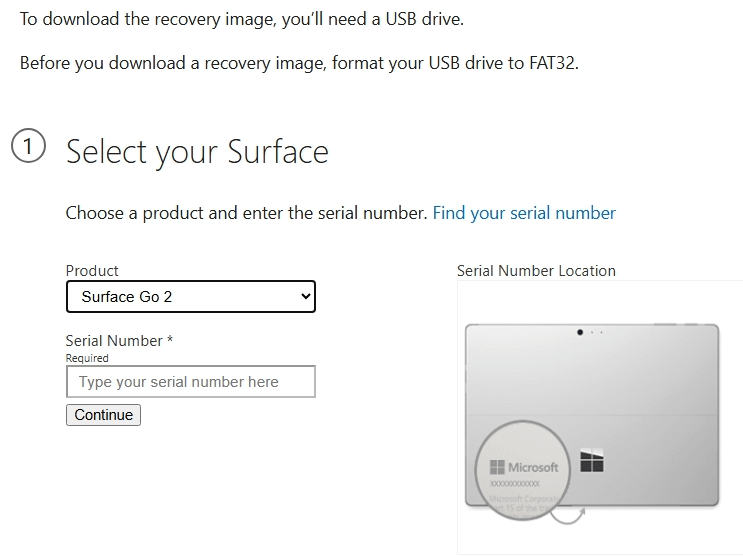This screenshot has height=556, width=743.
Task: Click the Surface back-panel serial location image
Action: click(592, 423)
